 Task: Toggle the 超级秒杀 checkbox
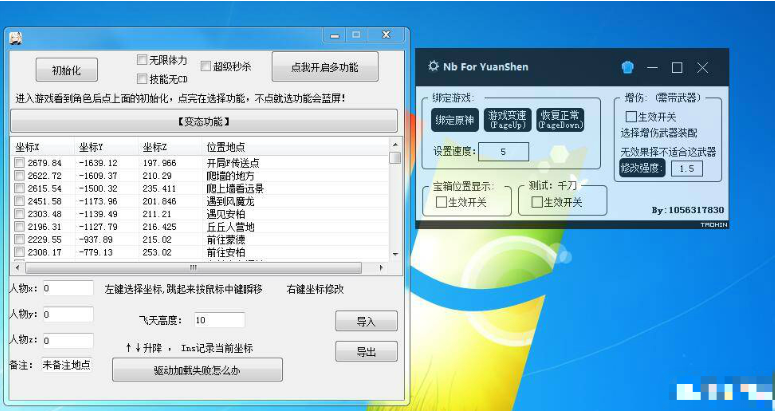point(206,66)
